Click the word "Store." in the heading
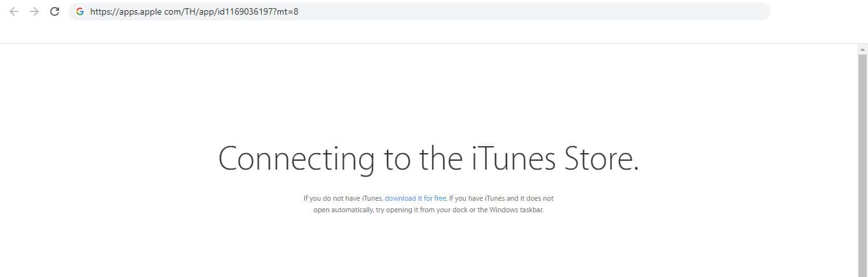868x277 pixels. [x=601, y=159]
